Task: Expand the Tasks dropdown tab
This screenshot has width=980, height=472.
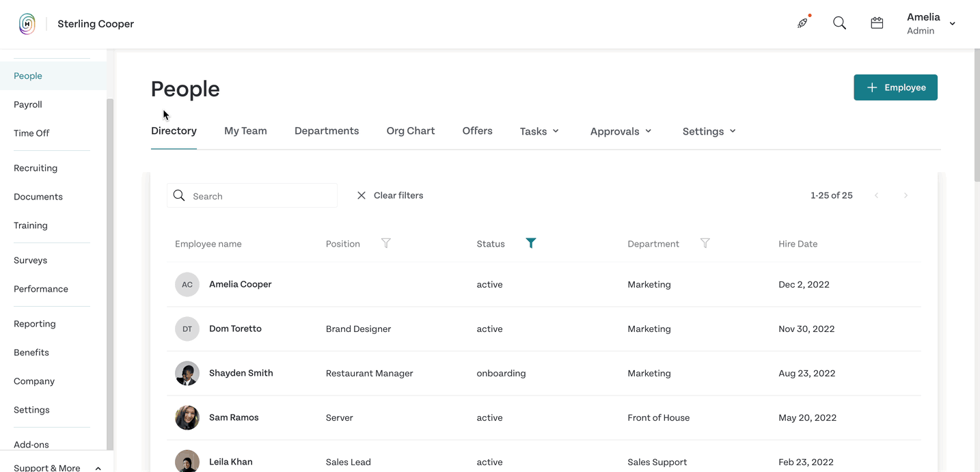Action: point(539,131)
